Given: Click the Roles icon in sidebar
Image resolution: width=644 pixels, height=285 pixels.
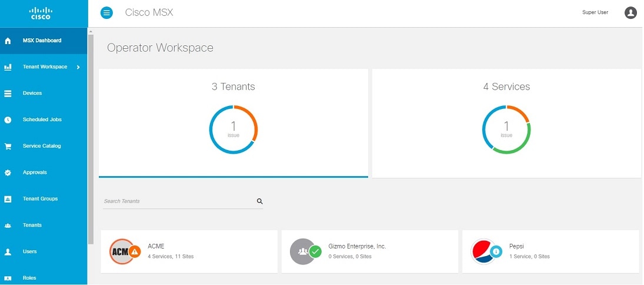Looking at the screenshot, I should click(8, 278).
